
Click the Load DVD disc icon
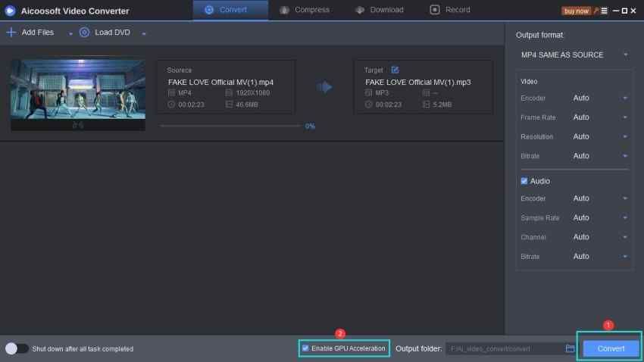pyautogui.click(x=84, y=33)
